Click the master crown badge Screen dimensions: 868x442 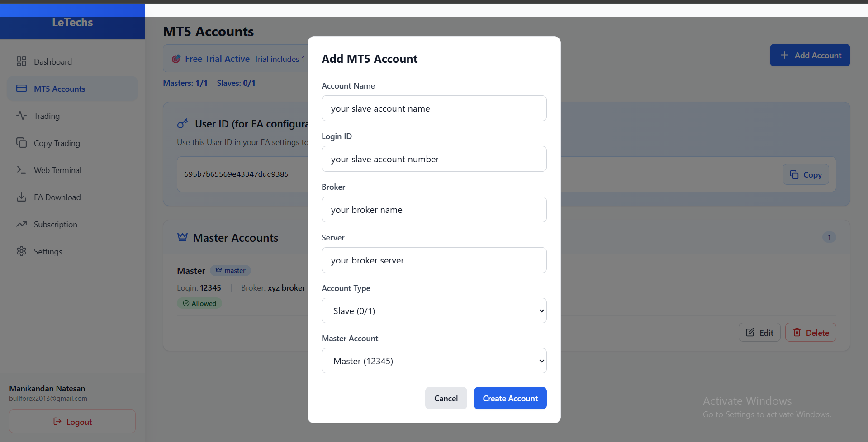click(230, 270)
